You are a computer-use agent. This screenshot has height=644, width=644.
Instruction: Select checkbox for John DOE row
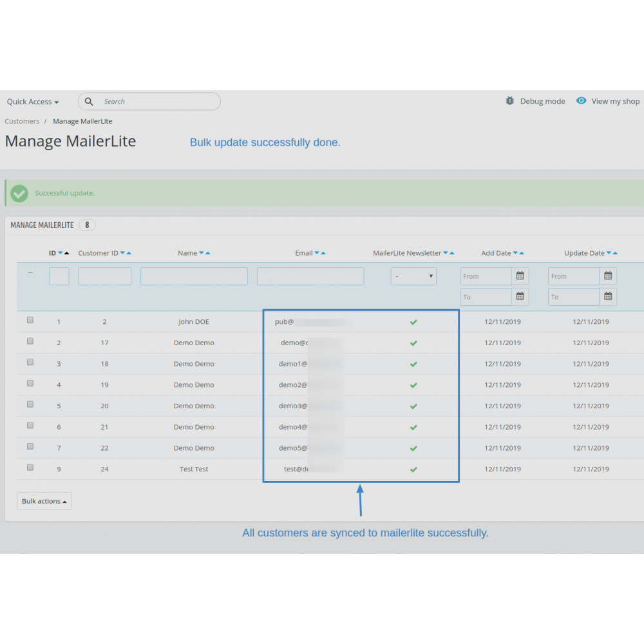[x=30, y=320]
